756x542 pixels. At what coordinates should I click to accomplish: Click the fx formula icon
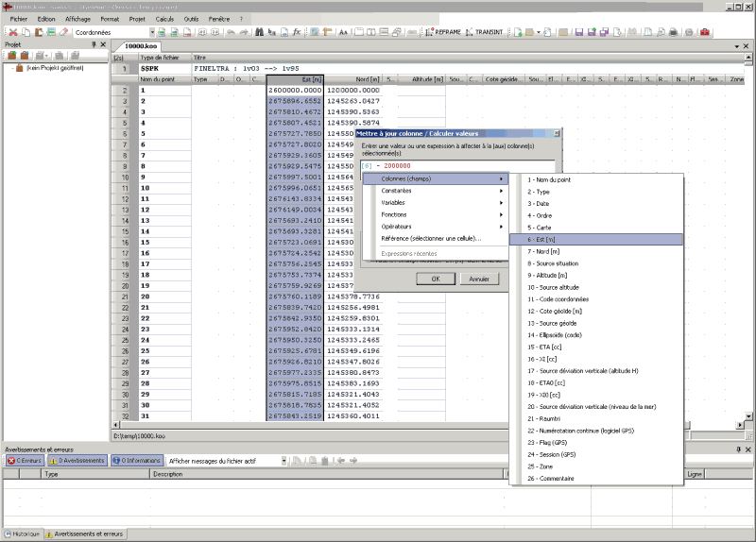[297, 32]
